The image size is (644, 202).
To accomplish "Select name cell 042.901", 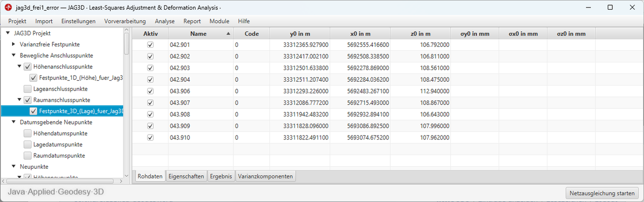I will pos(201,45).
